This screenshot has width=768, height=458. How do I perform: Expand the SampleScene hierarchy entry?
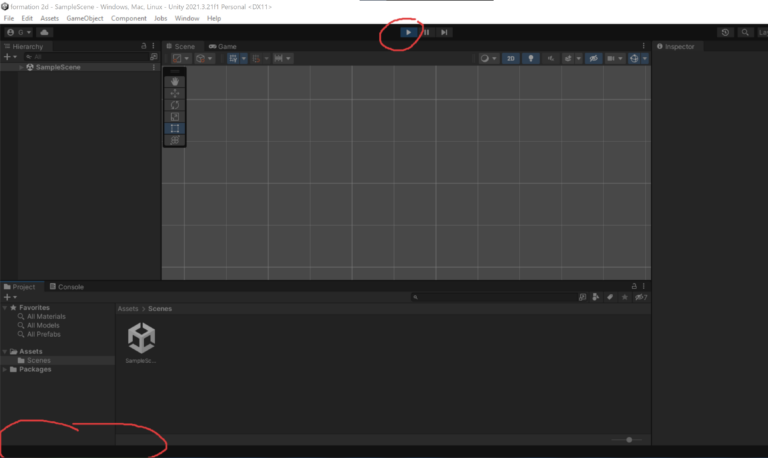point(21,67)
